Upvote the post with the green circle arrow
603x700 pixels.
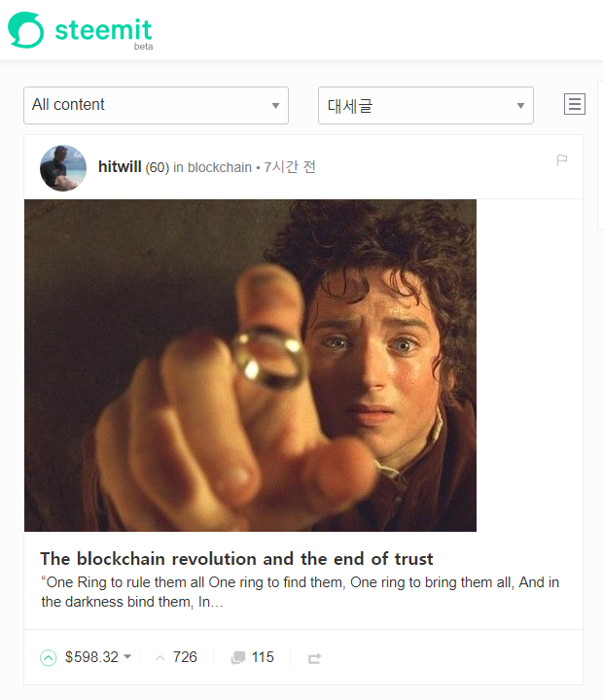click(x=49, y=657)
